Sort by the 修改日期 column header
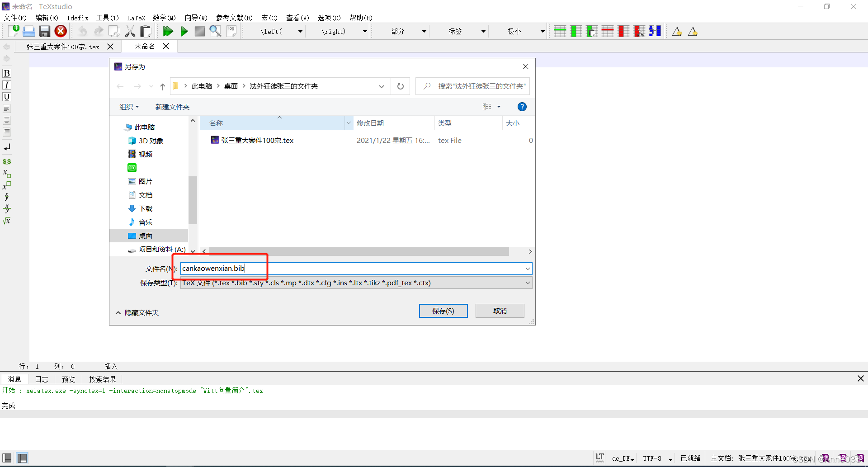The height and width of the screenshot is (467, 868). click(394, 123)
